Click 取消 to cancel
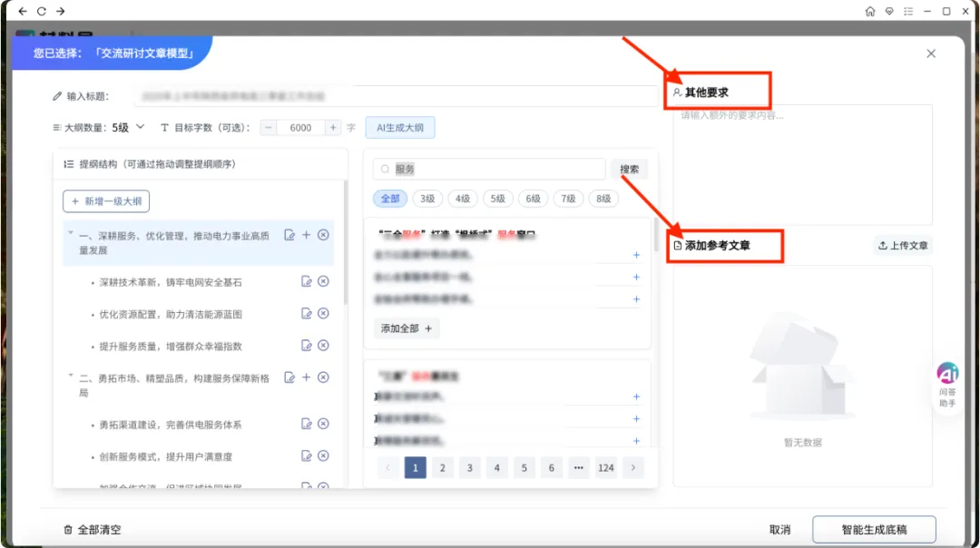 [x=780, y=530]
